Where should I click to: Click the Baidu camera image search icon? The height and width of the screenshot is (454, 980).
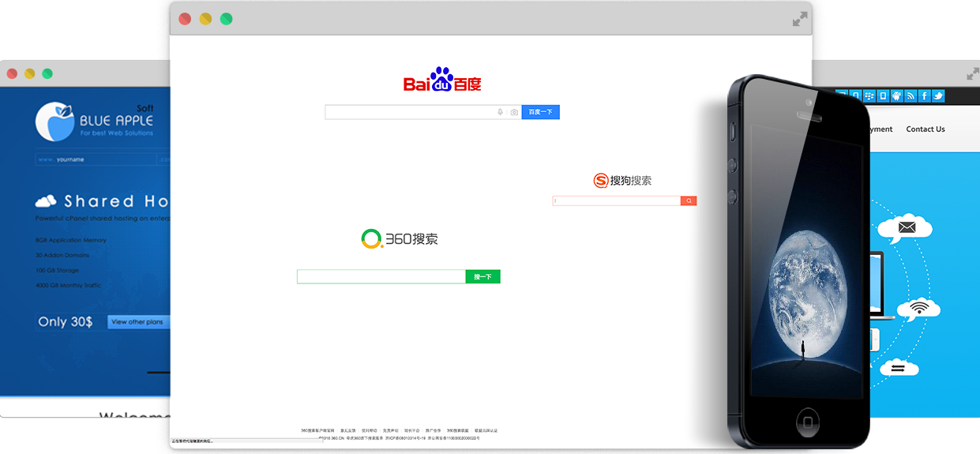pos(514,112)
